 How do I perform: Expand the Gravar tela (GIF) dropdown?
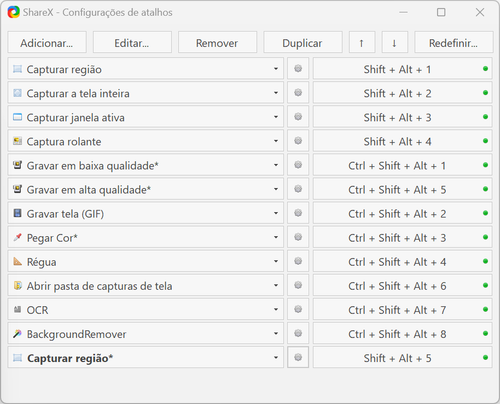pos(276,213)
